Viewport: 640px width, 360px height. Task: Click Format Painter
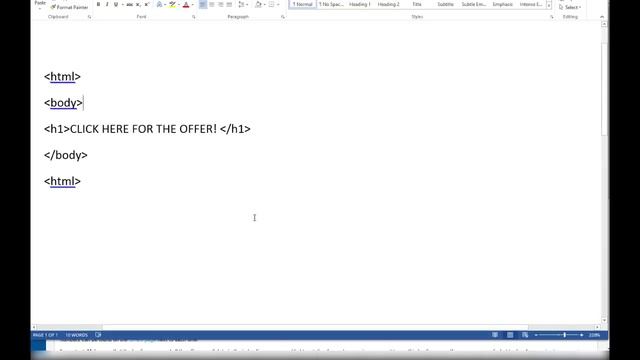[x=69, y=7]
